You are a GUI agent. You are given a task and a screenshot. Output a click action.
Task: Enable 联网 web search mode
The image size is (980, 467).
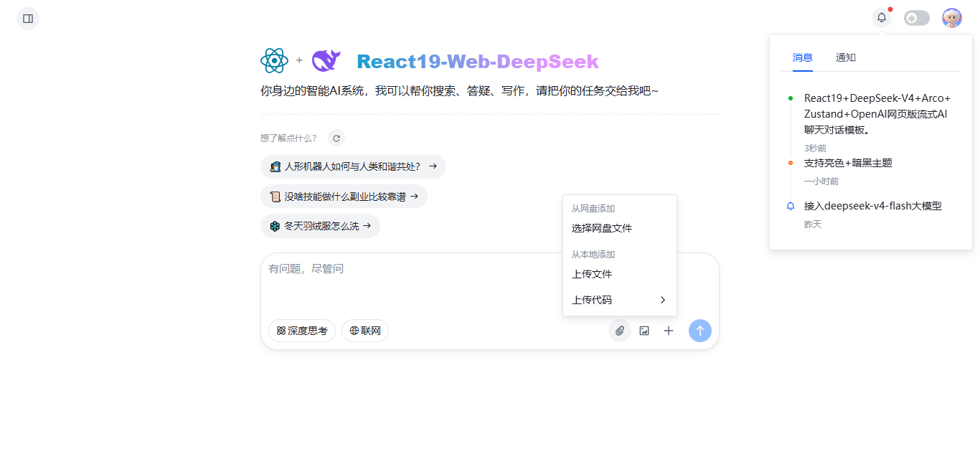click(365, 331)
